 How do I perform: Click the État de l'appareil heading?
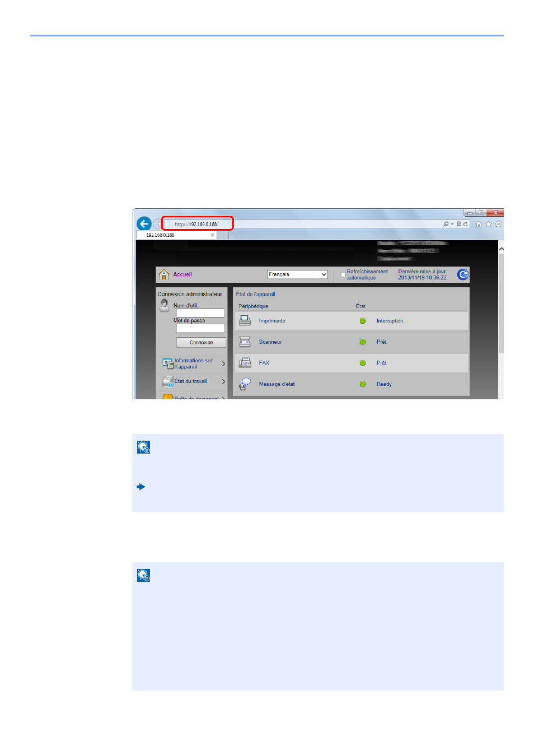coord(255,294)
